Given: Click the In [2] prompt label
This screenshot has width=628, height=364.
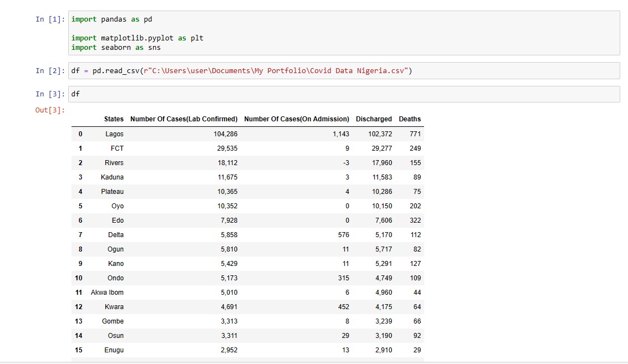Looking at the screenshot, I should (50, 71).
